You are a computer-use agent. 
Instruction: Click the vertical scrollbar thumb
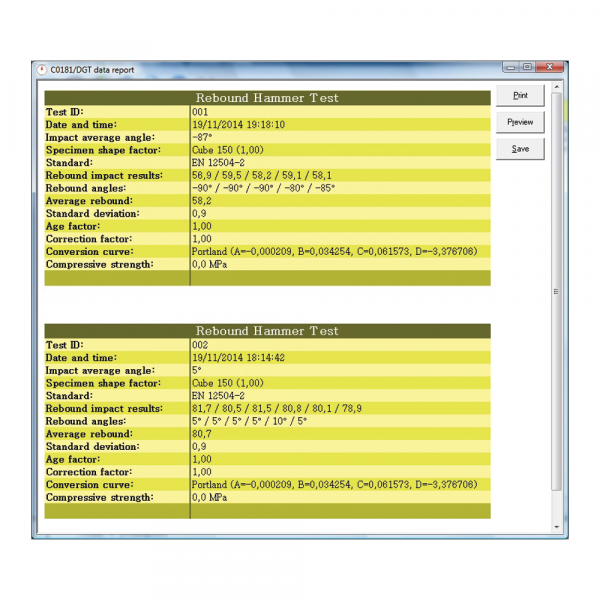tap(557, 290)
